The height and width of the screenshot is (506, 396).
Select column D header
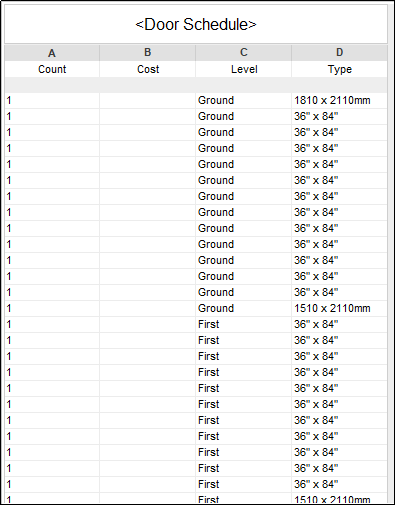339,53
